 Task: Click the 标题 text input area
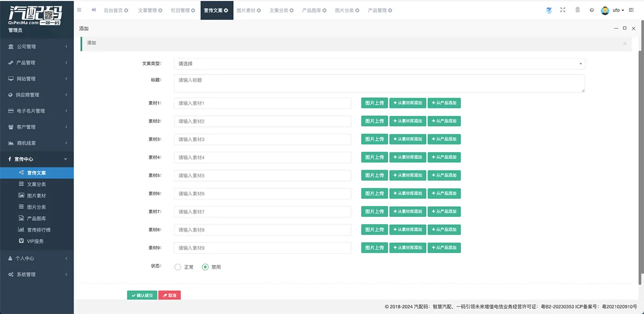tap(379, 84)
